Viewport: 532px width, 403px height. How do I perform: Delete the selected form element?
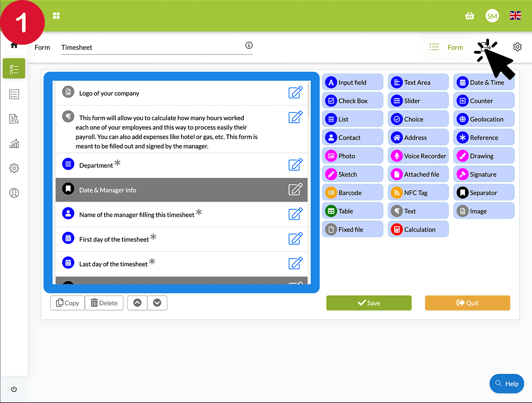(104, 303)
